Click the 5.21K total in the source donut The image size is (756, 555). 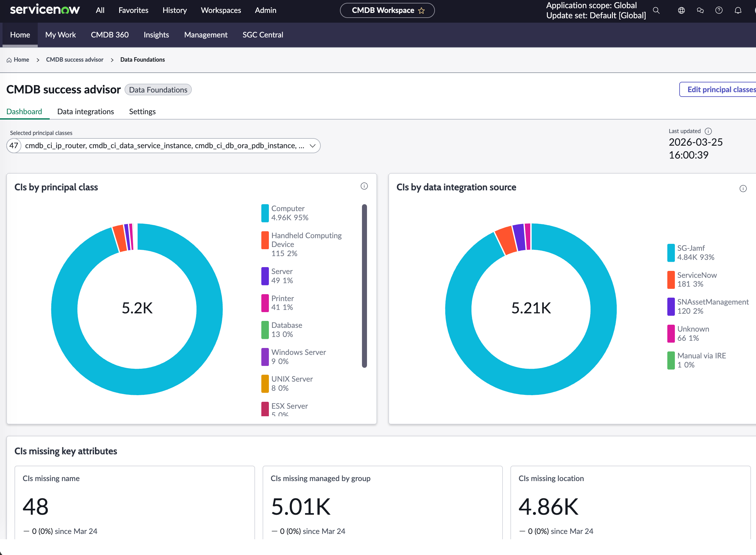tap(531, 308)
